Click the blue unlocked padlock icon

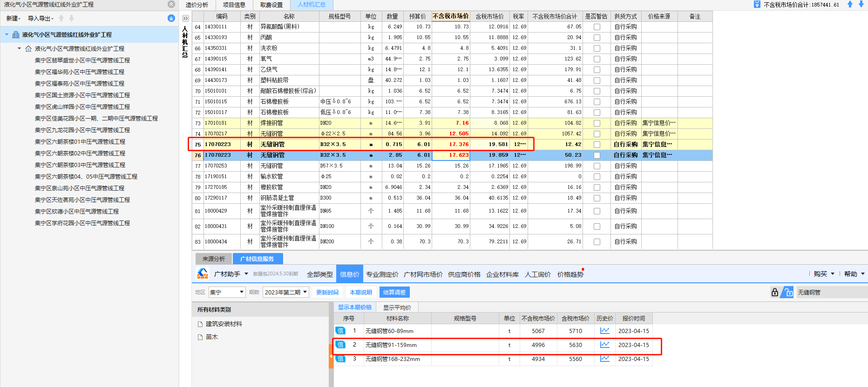point(787,292)
